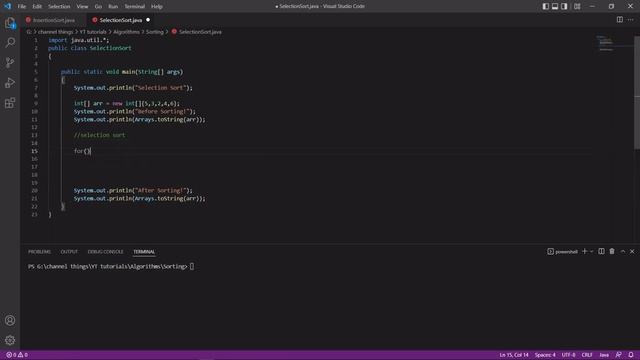640x360 pixels.
Task: Click the code minimap preview
Action: 612,43
